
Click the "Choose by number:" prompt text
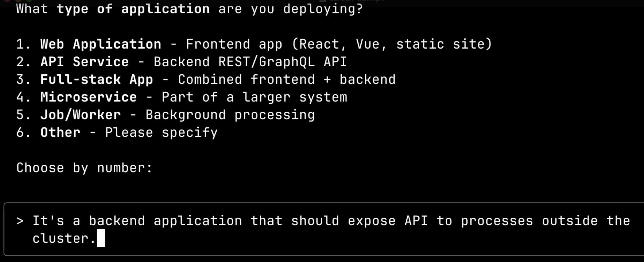tap(84, 168)
